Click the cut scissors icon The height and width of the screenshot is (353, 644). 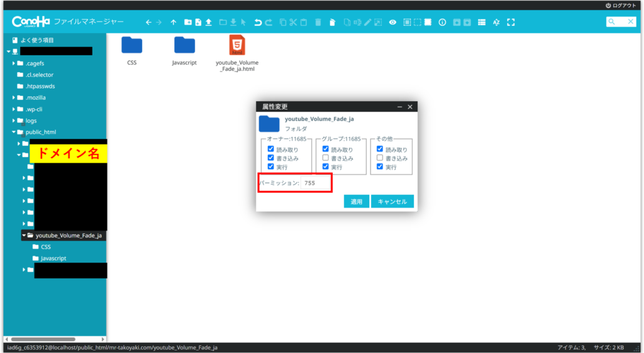click(x=293, y=22)
